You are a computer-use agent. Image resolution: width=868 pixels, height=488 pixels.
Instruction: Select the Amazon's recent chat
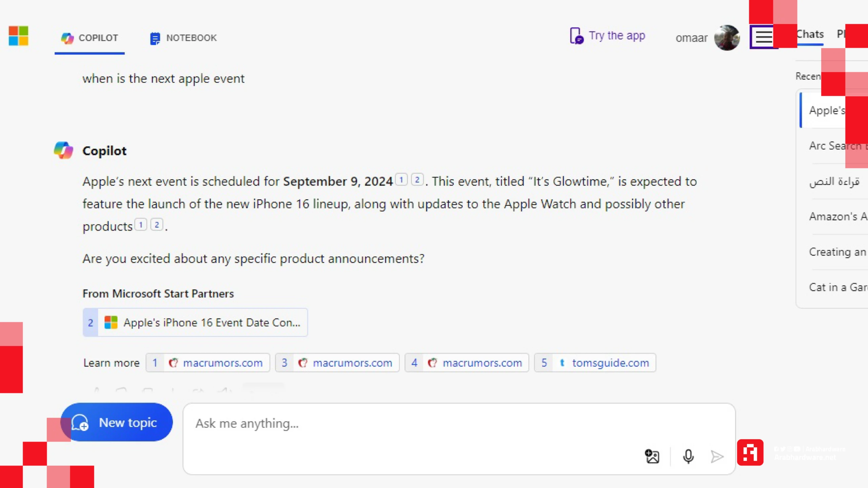[838, 216]
